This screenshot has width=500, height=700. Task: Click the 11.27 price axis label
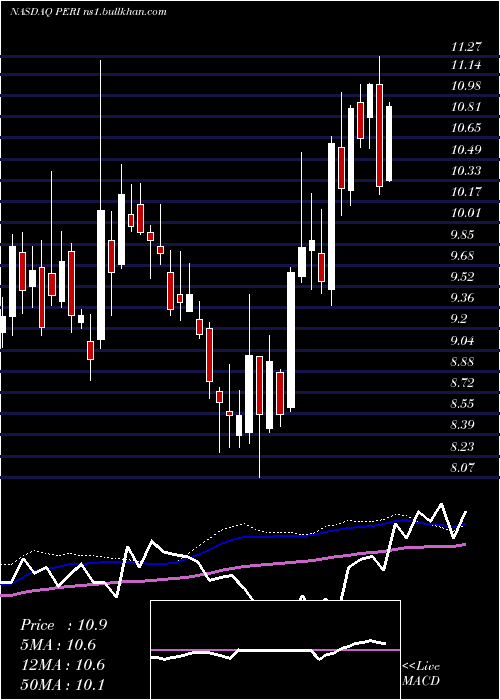[466, 46]
